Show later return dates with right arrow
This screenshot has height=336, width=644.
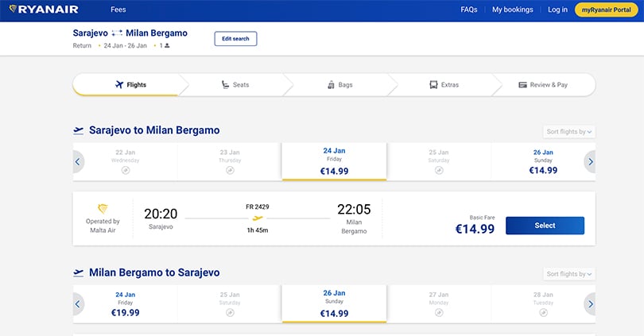click(590, 304)
